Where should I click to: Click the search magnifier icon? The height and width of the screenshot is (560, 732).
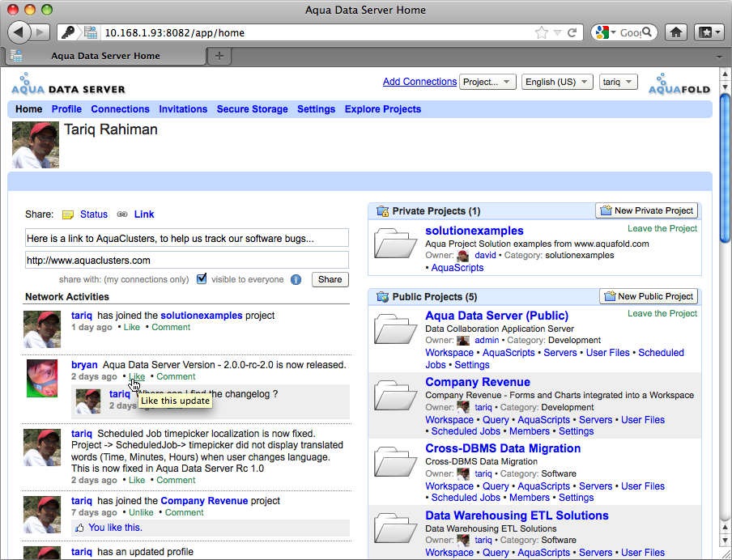click(647, 32)
